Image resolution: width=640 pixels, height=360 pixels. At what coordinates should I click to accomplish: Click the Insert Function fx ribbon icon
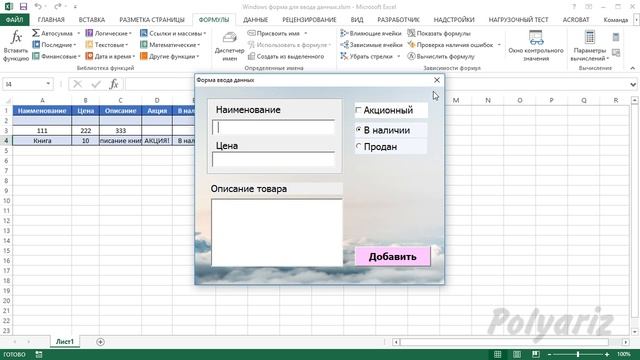(16, 46)
